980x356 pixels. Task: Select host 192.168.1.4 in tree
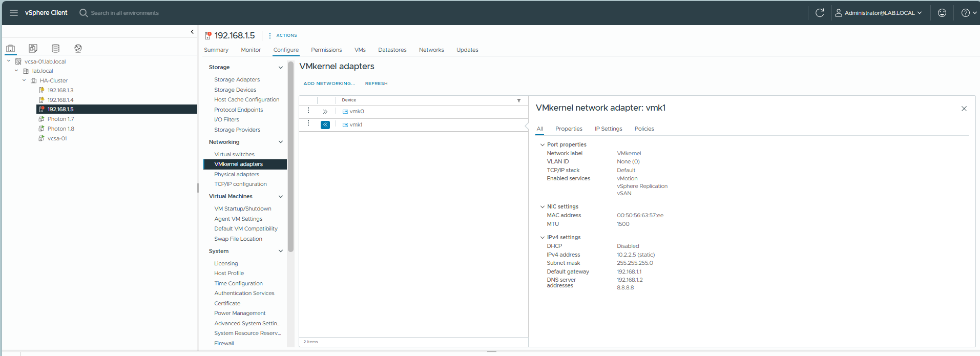tap(60, 100)
